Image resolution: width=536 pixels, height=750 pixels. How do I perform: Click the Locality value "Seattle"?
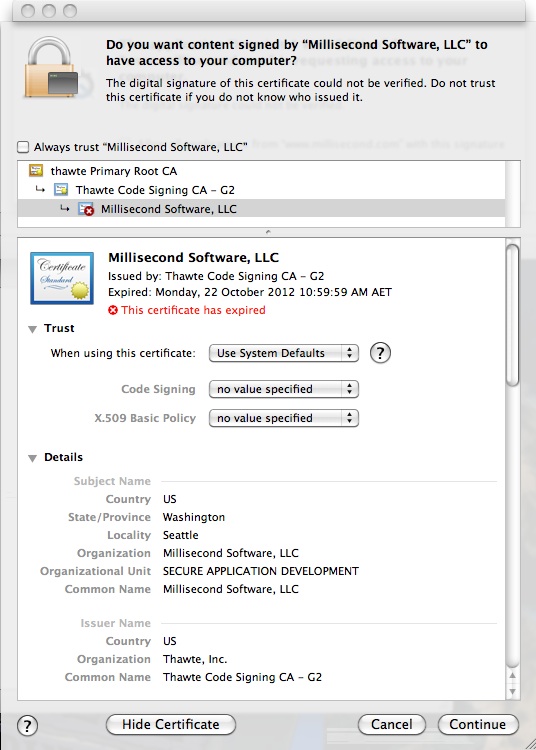pyautogui.click(x=181, y=535)
